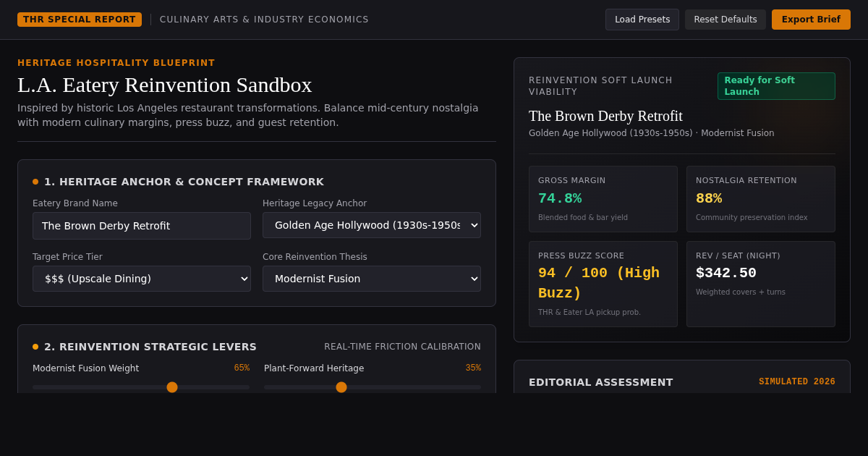Screen dimensions: 868x456
Task: Click the Press Buzz Score 94 / 100 value
Action: [x=599, y=283]
